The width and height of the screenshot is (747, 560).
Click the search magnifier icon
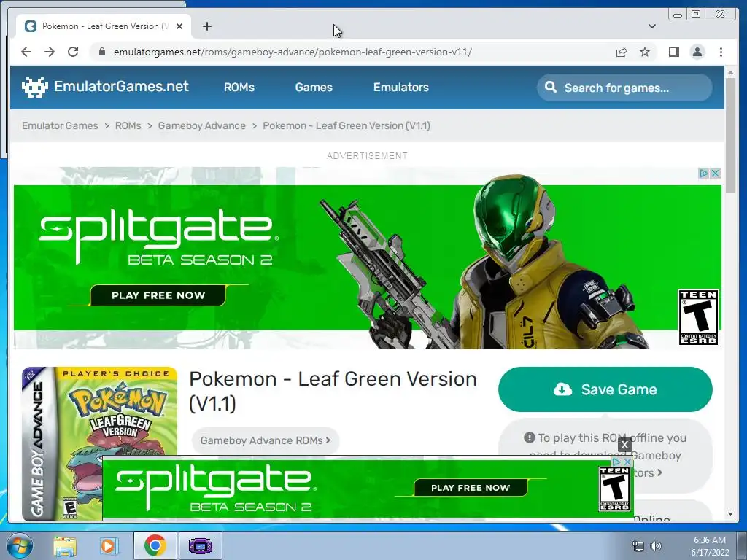pos(550,87)
